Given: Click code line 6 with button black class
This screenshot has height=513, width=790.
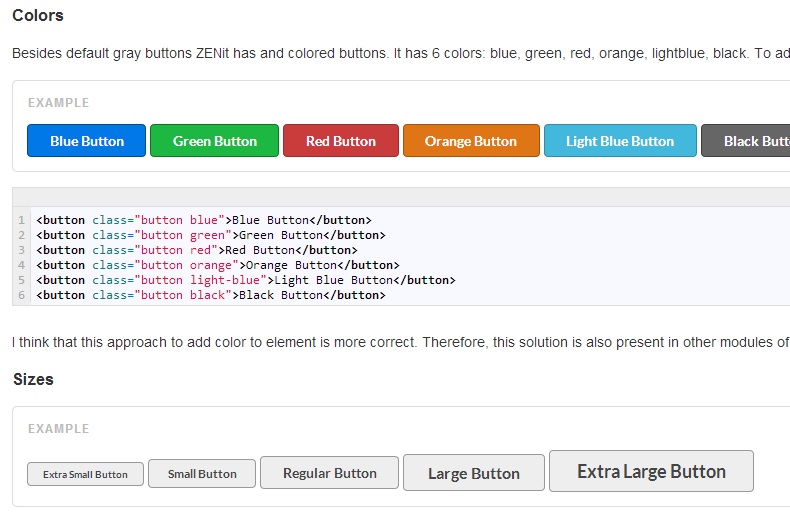Looking at the screenshot, I should [x=210, y=295].
